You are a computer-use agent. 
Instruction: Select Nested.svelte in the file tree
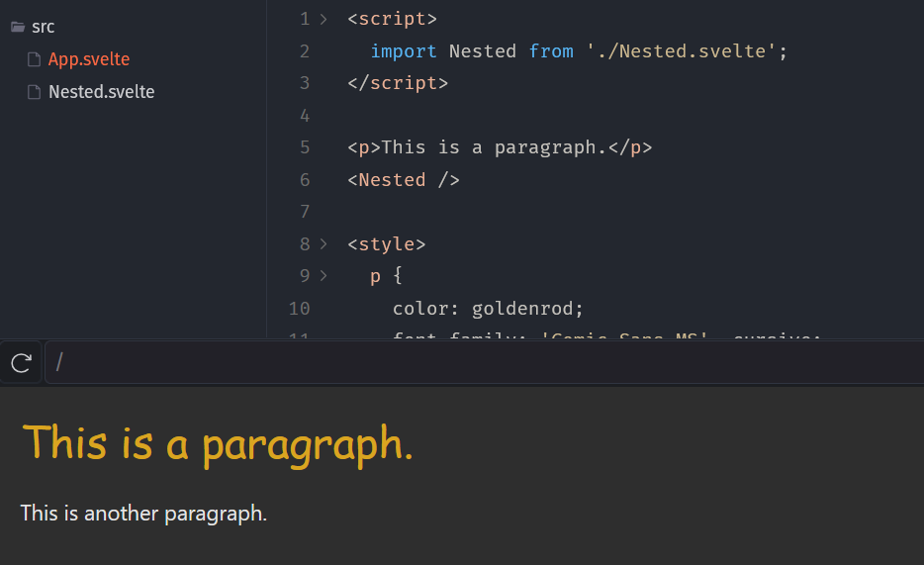point(101,92)
